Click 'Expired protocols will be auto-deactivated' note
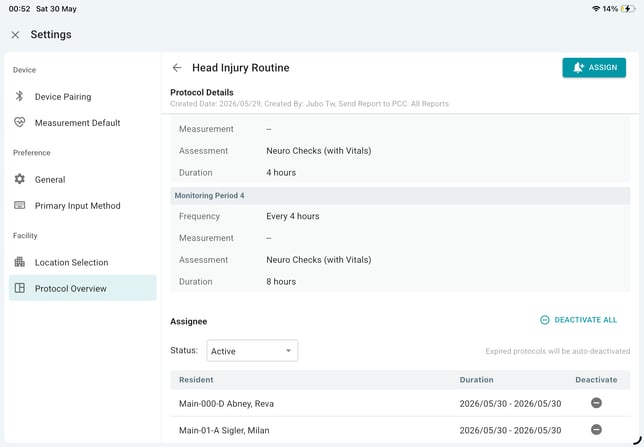 pyautogui.click(x=557, y=351)
